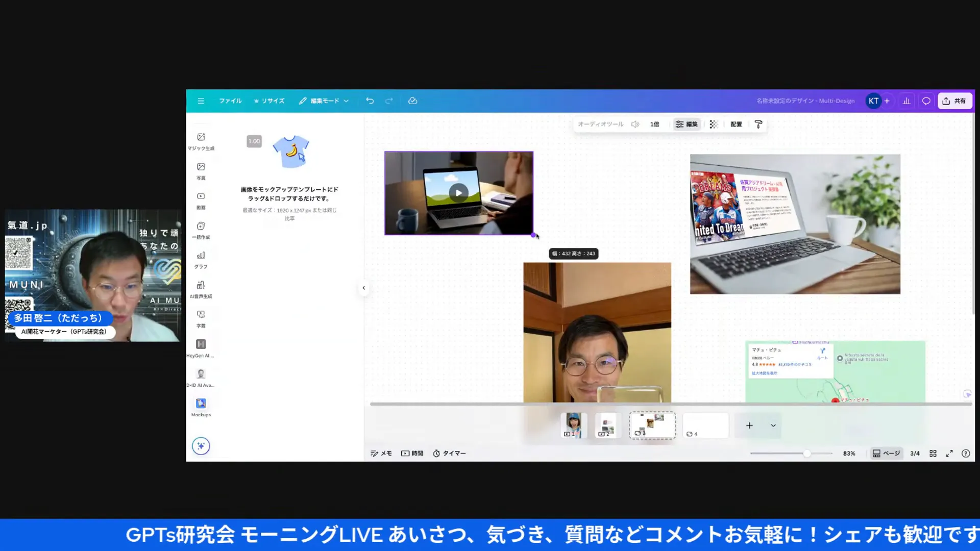Image resolution: width=980 pixels, height=551 pixels.
Task: Click the 83% zoom value
Action: tap(849, 453)
